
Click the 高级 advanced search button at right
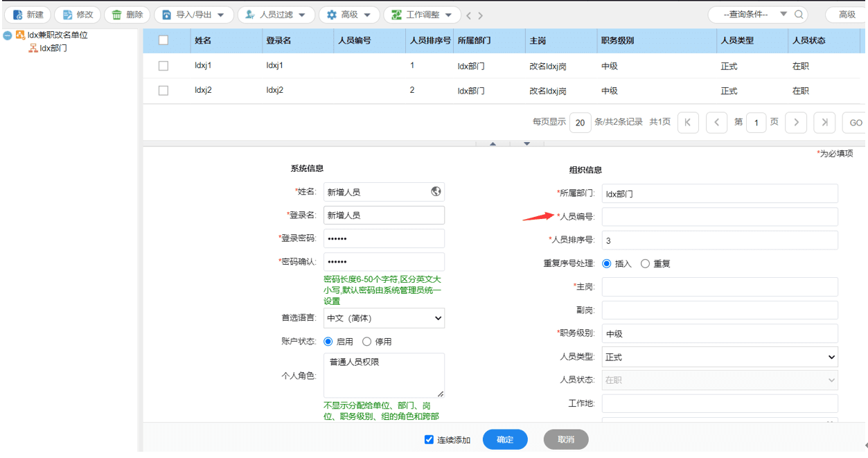point(847,15)
